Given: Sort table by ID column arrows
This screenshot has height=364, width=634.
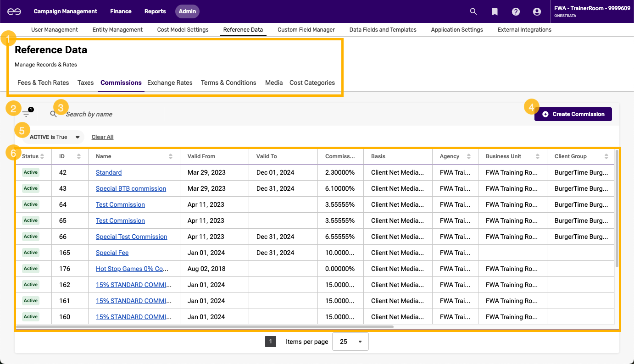Looking at the screenshot, I should [79, 156].
